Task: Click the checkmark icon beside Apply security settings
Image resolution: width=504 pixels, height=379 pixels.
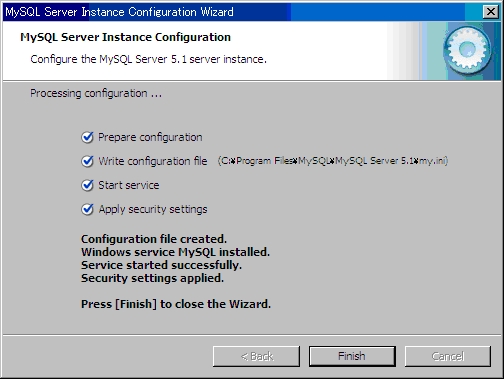Action: [87, 209]
